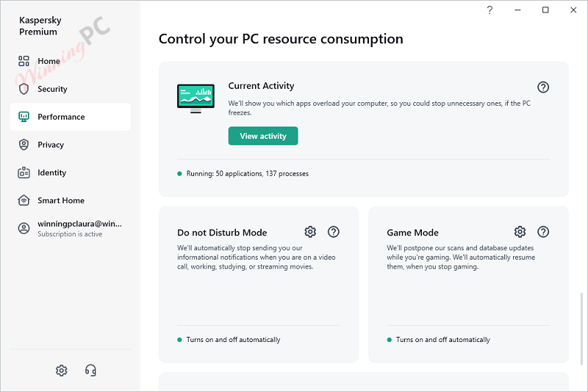
Task: Open the Identity badge icon
Action: 24,173
